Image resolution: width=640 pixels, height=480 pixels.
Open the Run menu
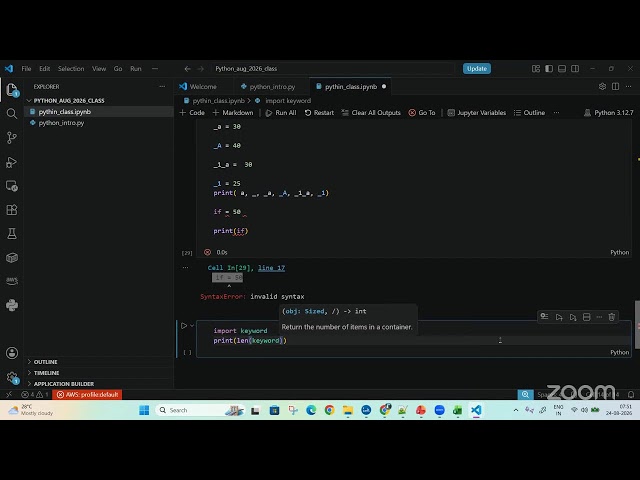(x=136, y=69)
